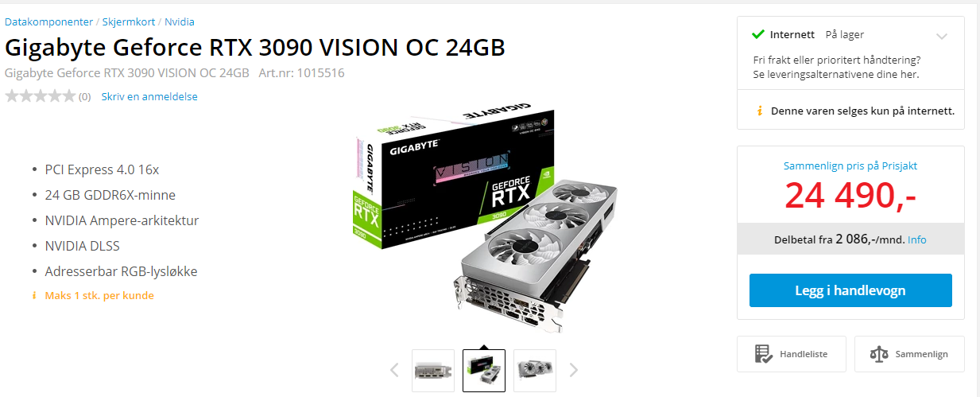Open Skriv en anmeldelse link
Viewport: 980px width, 397px height.
tap(149, 96)
